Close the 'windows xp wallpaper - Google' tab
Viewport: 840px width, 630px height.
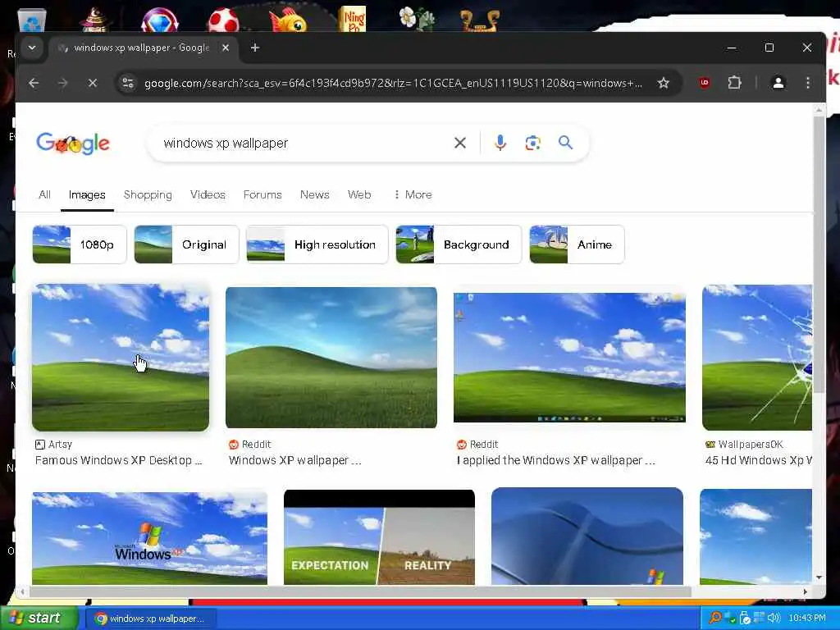226,48
